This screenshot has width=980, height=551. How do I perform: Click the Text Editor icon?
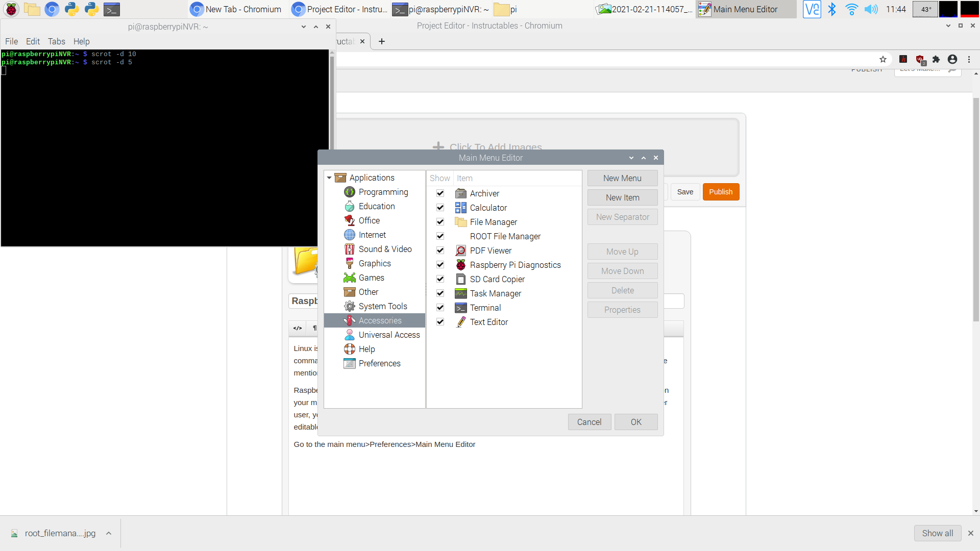click(x=461, y=321)
